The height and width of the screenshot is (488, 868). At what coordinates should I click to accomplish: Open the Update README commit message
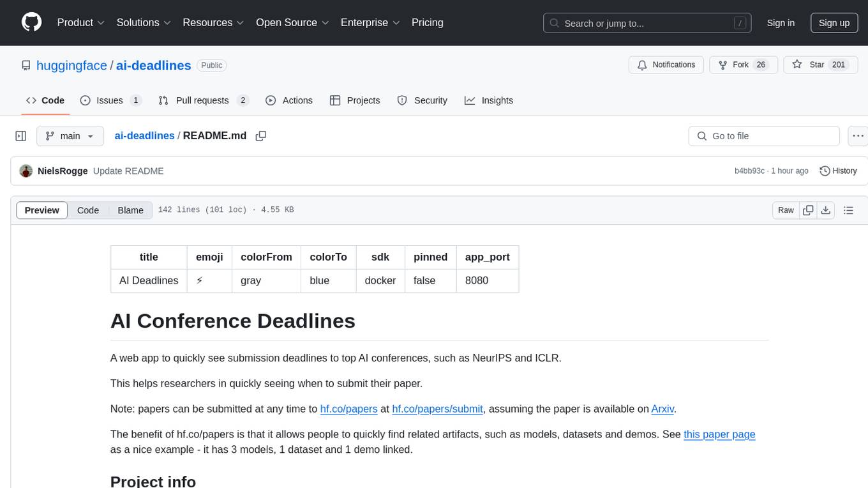coord(128,171)
